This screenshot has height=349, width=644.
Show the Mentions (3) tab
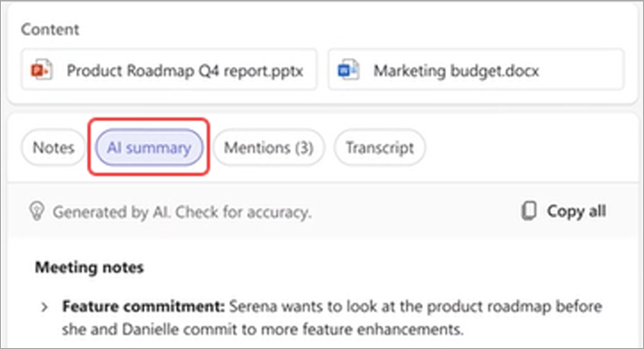click(x=269, y=147)
